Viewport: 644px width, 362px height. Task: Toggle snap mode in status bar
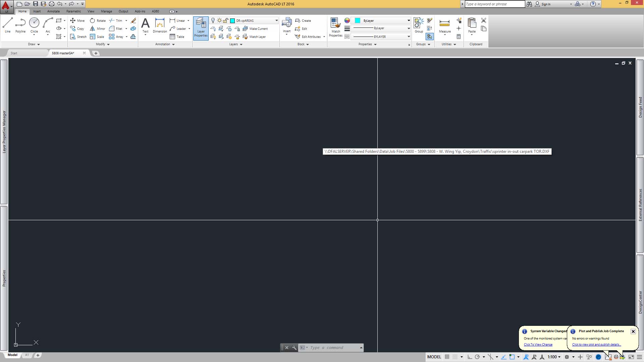point(455,357)
